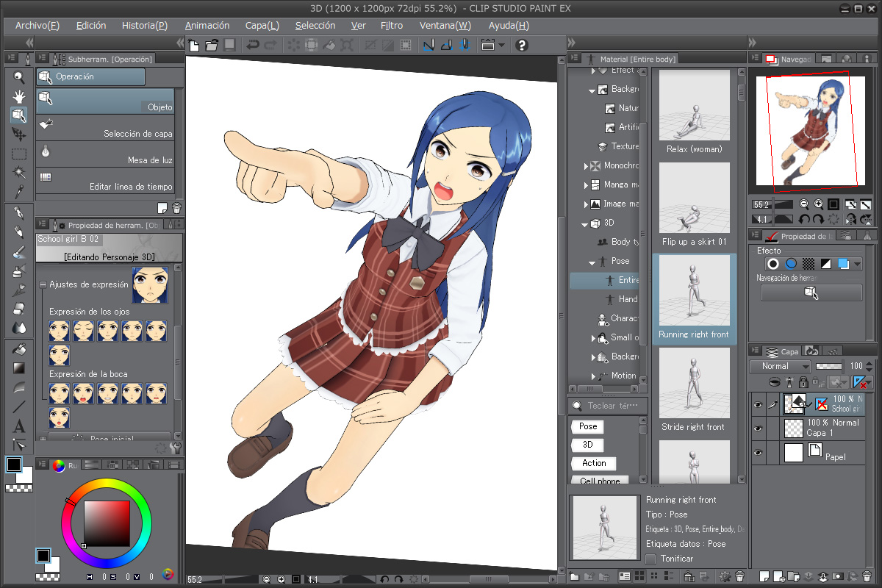Select the Hand move tool

(x=19, y=96)
